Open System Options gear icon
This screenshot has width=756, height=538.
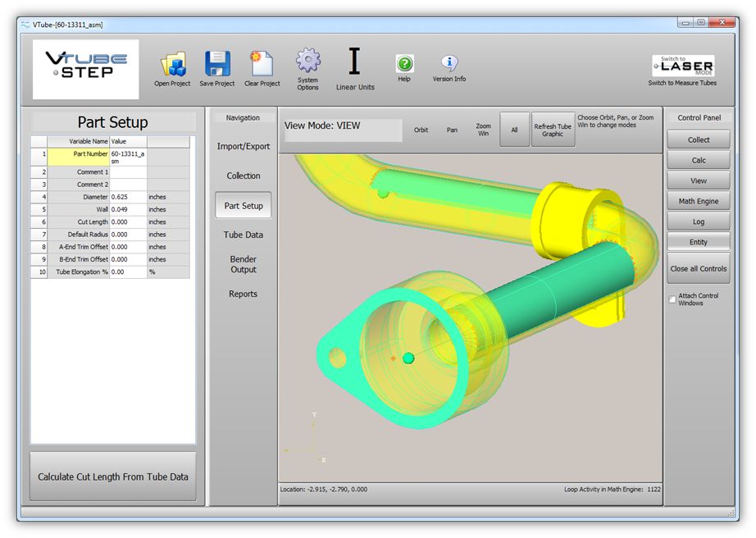pos(308,62)
